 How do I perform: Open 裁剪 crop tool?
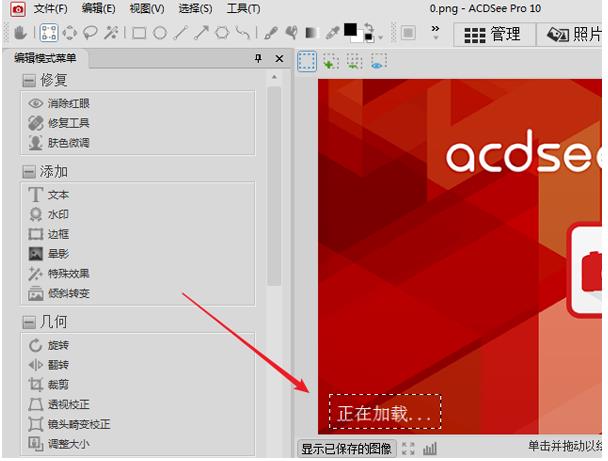coord(48,385)
